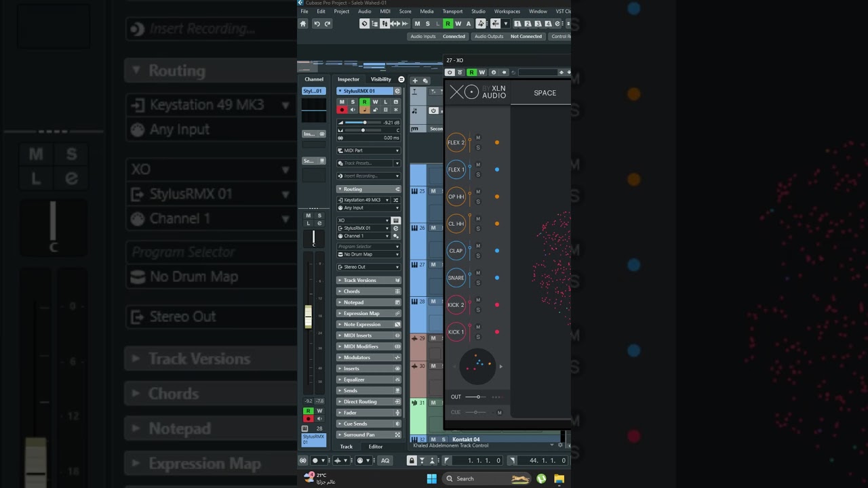
Task: Open the Workspaces menu
Action: [x=507, y=12]
